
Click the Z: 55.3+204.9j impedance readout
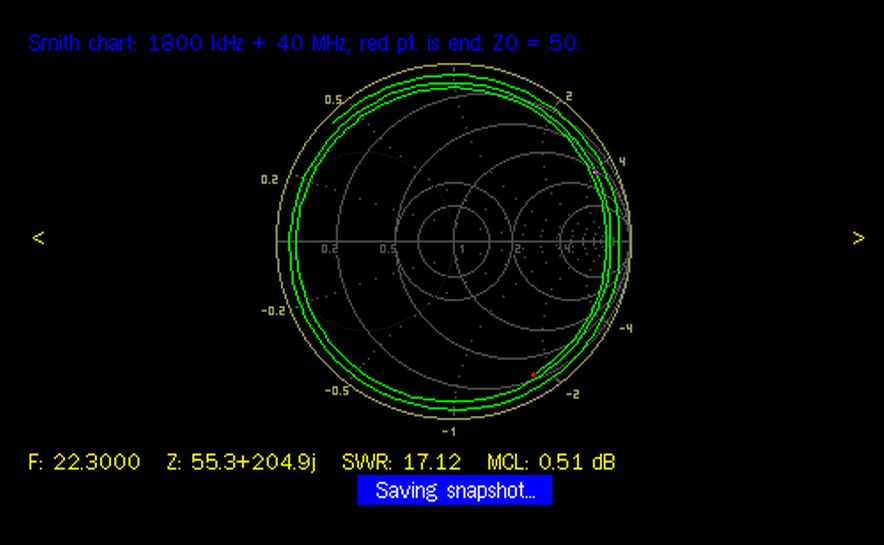pos(241,462)
